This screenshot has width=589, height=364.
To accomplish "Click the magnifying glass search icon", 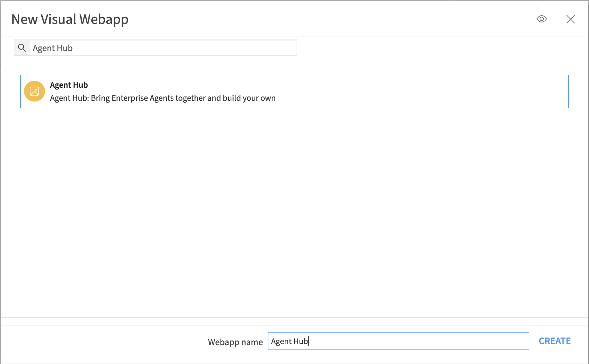I will pyautogui.click(x=22, y=48).
